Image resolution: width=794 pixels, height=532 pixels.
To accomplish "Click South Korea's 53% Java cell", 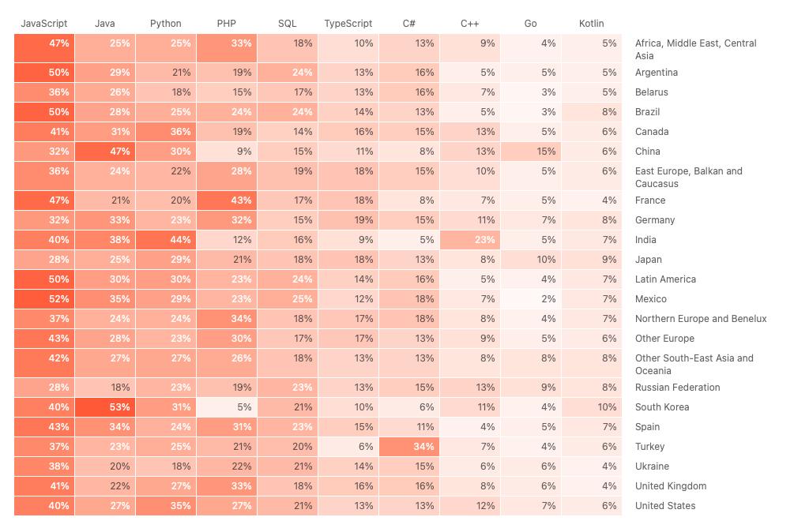I will coord(105,407).
